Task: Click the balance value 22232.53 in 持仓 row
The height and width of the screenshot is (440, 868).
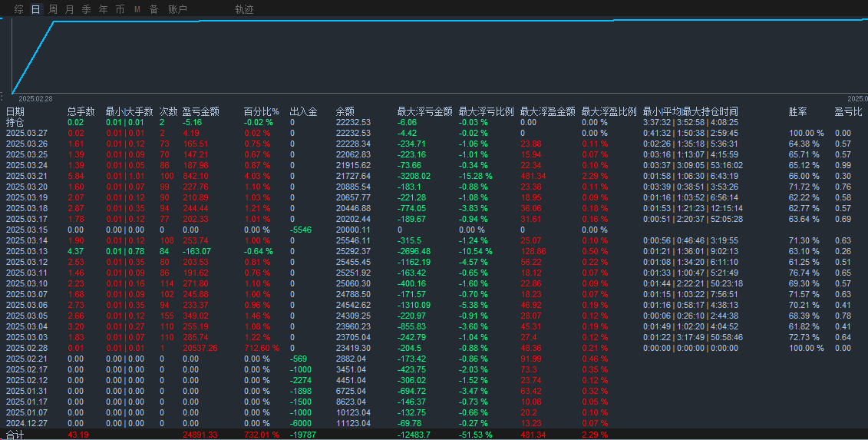Action: tap(353, 122)
